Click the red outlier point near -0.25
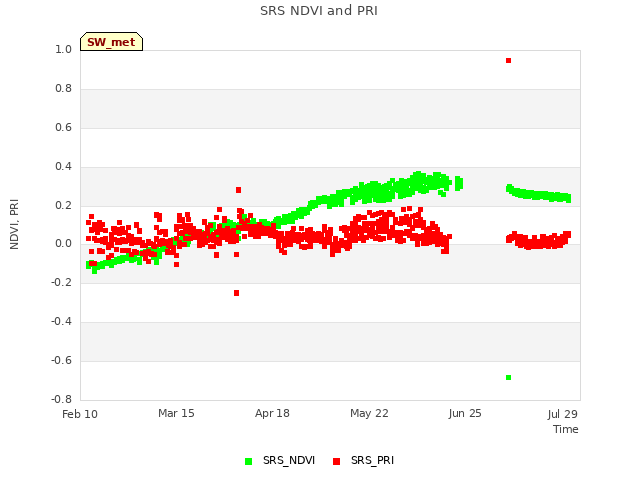 pyautogui.click(x=236, y=293)
